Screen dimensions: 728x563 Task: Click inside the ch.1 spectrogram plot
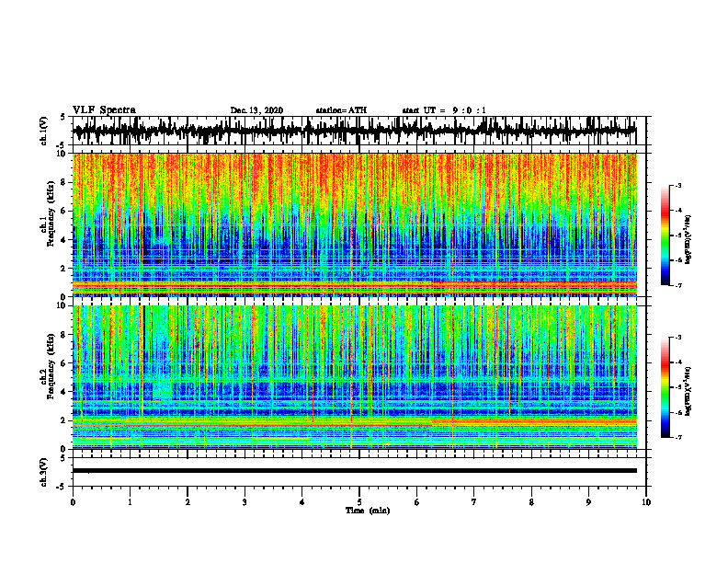pyautogui.click(x=354, y=224)
